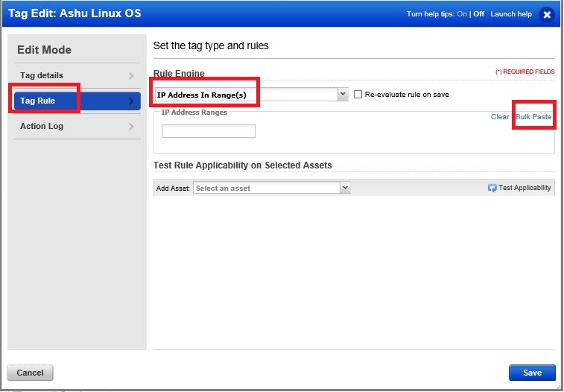Turn help tips On

click(x=462, y=14)
